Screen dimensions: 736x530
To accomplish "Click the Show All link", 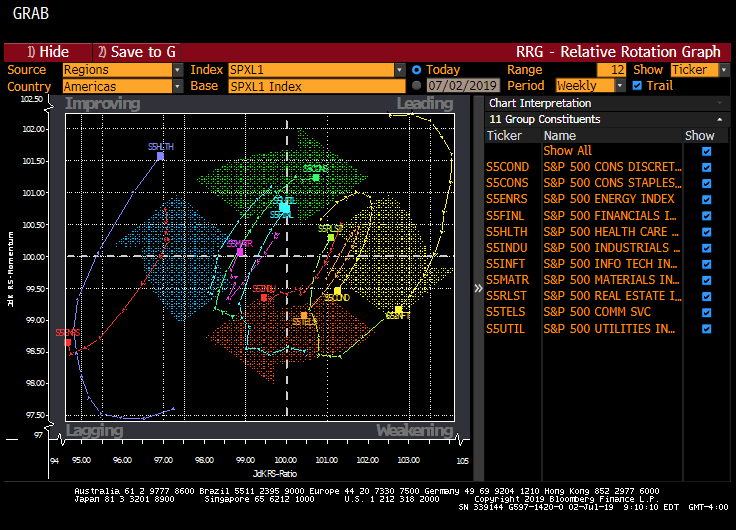I will tap(567, 151).
